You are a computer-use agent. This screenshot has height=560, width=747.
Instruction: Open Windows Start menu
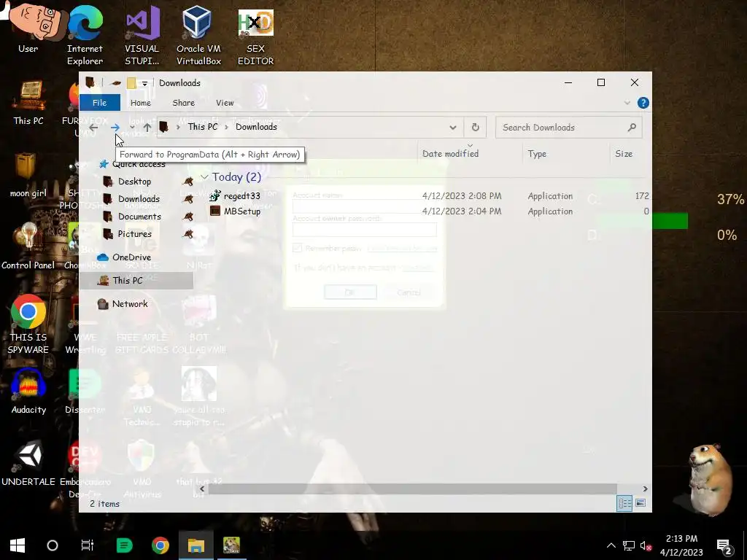pyautogui.click(x=18, y=545)
